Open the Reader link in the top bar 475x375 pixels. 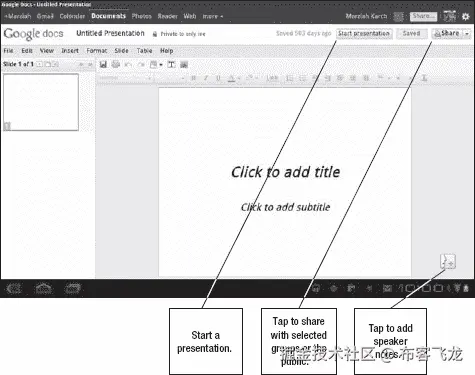[167, 16]
